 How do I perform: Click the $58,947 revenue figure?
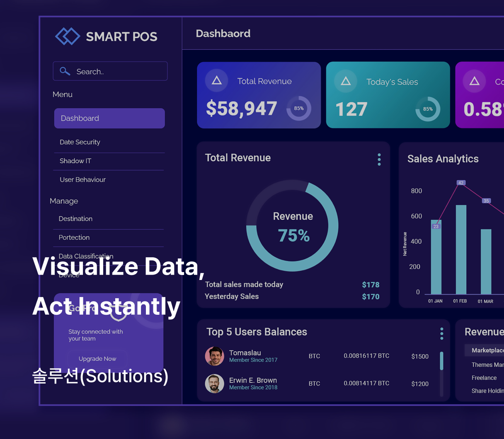pyautogui.click(x=241, y=109)
